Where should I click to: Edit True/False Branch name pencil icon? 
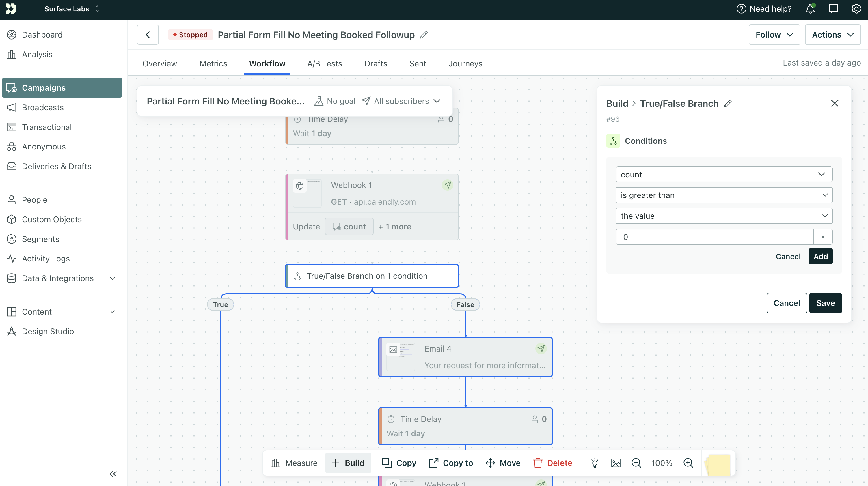[728, 103]
